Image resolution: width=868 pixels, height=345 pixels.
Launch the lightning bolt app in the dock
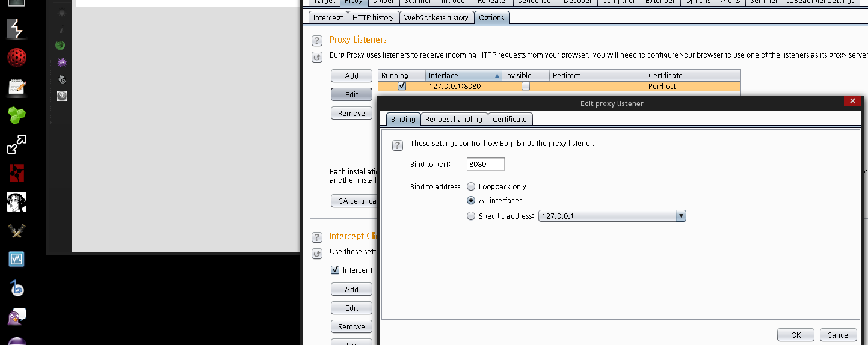tap(16, 29)
